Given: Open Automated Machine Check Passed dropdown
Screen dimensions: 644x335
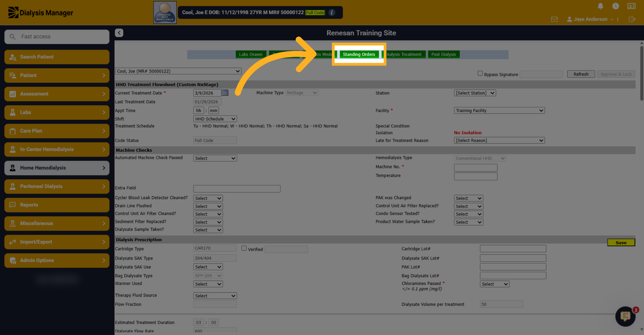Looking at the screenshot, I should (215, 158).
